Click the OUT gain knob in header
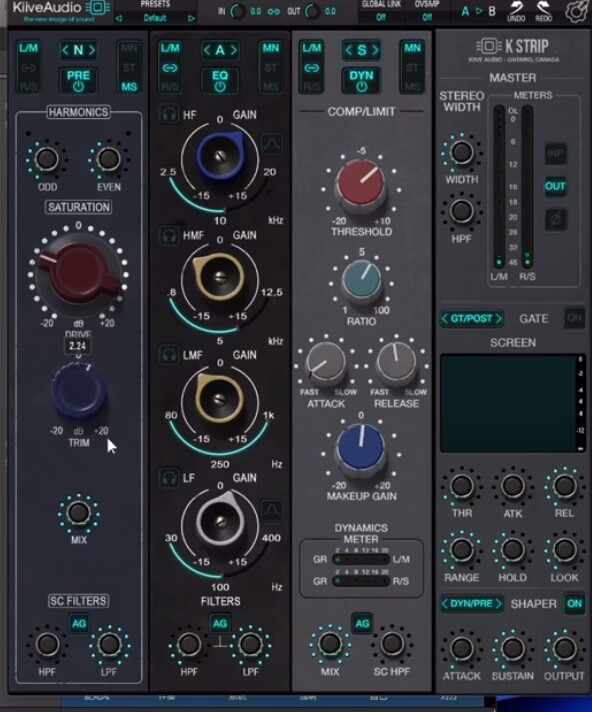The width and height of the screenshot is (592, 712). (312, 11)
